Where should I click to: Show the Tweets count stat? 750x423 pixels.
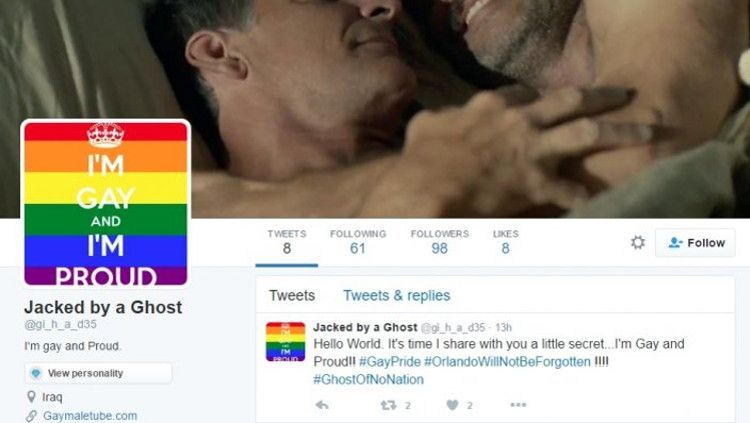tap(287, 242)
